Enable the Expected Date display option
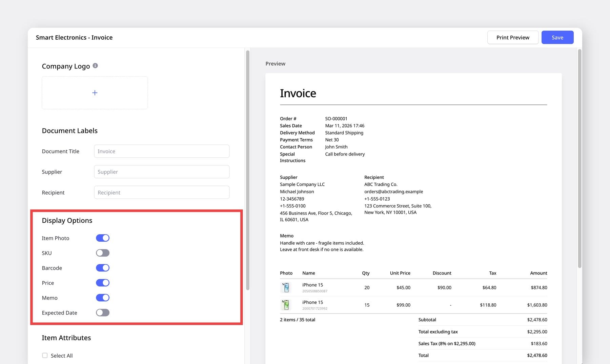Image resolution: width=610 pixels, height=364 pixels. tap(103, 312)
